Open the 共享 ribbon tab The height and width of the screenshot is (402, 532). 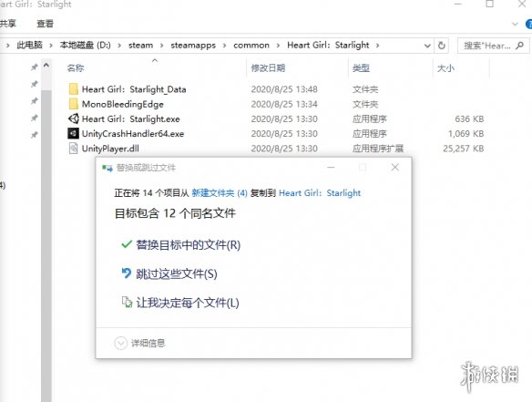pos(7,24)
